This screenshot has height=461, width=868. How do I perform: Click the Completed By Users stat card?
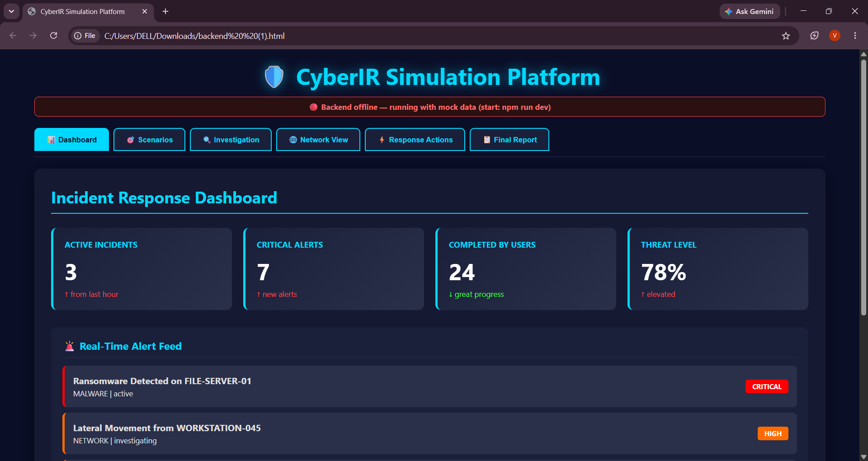click(526, 269)
